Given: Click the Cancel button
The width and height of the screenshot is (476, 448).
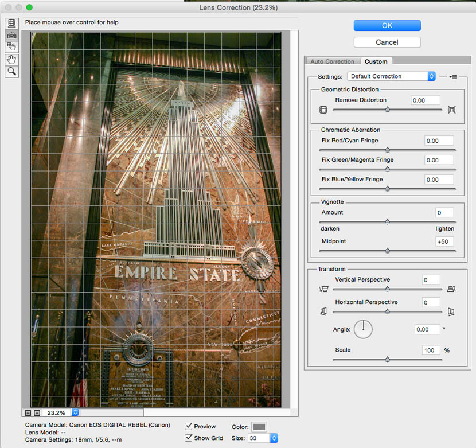Looking at the screenshot, I should (387, 42).
